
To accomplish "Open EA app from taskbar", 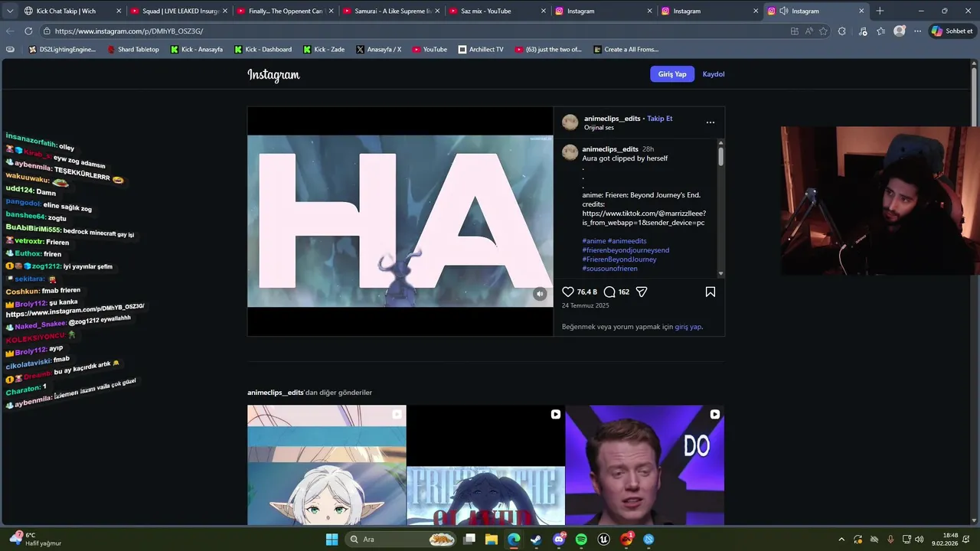I will click(626, 540).
